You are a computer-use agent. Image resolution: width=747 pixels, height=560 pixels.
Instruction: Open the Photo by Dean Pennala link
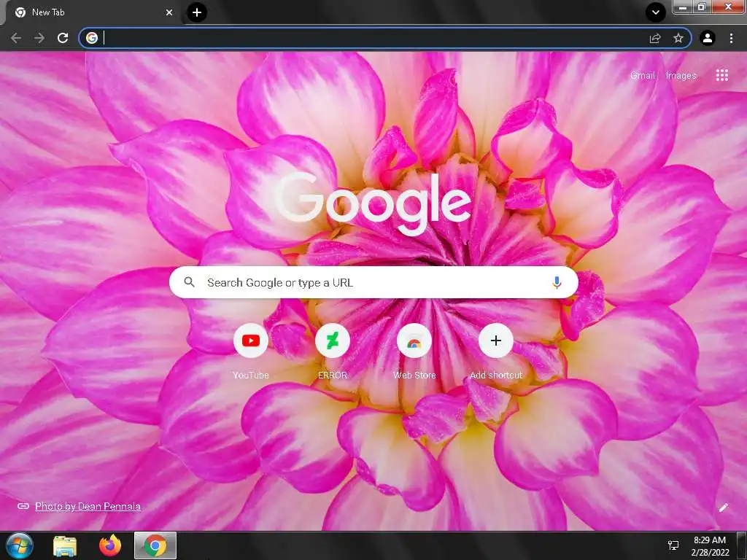coord(88,506)
